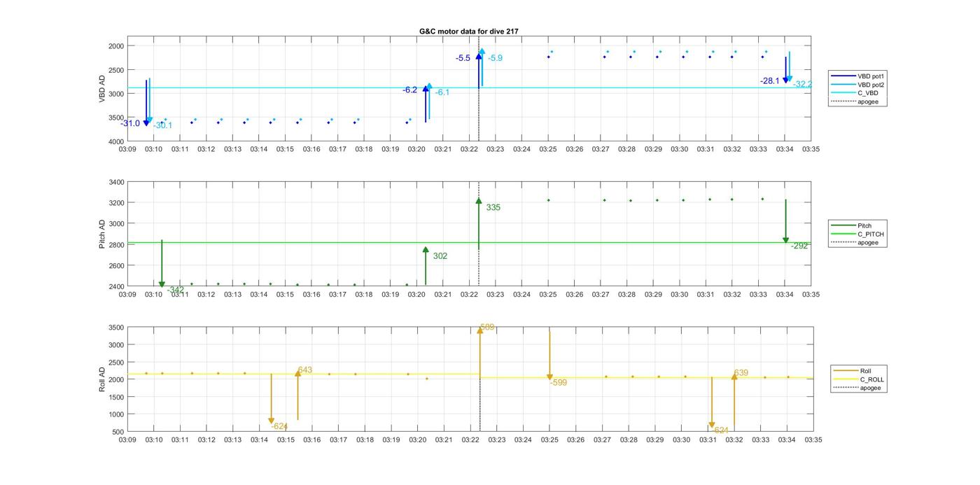Click the '-31.0' VBD data label
Screen dimensions: 980x485
[130, 124]
